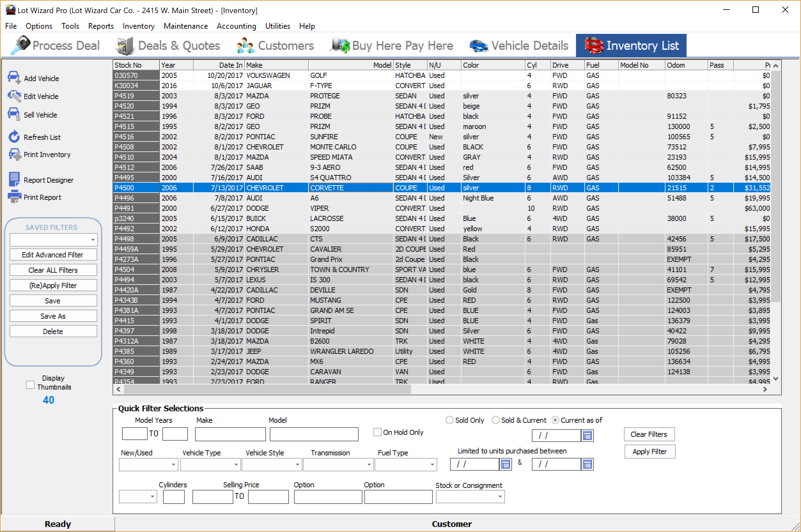Open the Reports menu
Image resolution: width=801 pixels, height=532 pixels.
pos(100,26)
